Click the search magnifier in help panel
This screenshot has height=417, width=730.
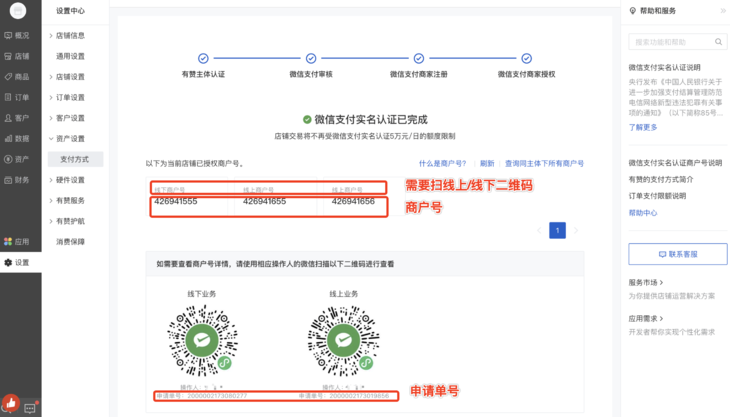click(x=718, y=42)
